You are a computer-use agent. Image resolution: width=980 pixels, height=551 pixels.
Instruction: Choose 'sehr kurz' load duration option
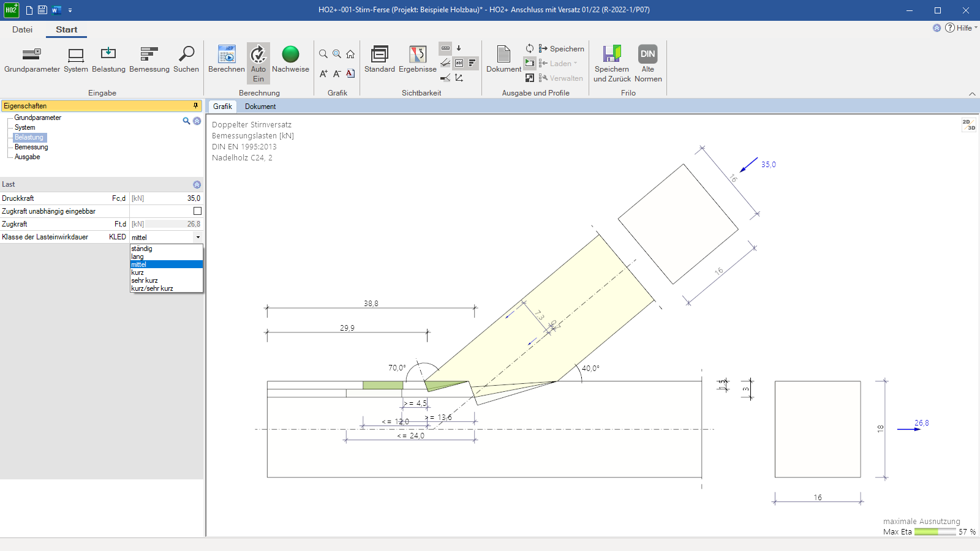pyautogui.click(x=166, y=280)
